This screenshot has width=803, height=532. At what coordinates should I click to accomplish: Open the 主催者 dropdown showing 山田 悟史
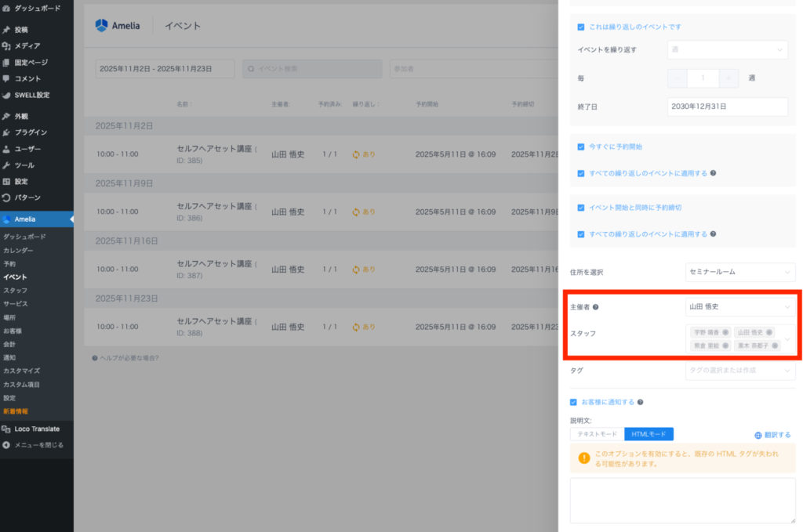tap(739, 306)
